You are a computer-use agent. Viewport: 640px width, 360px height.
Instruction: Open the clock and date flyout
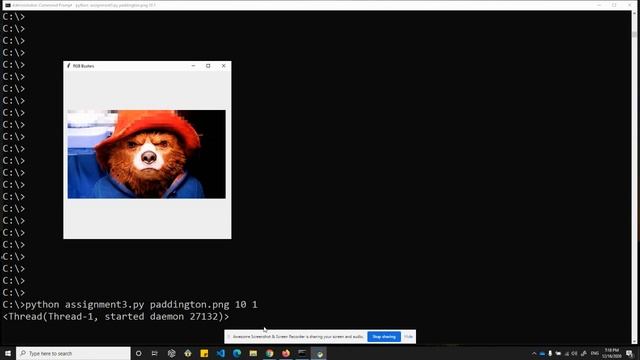tap(611, 353)
